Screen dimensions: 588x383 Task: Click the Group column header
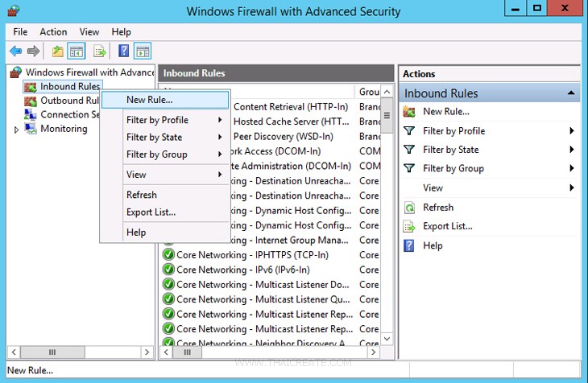(x=368, y=92)
